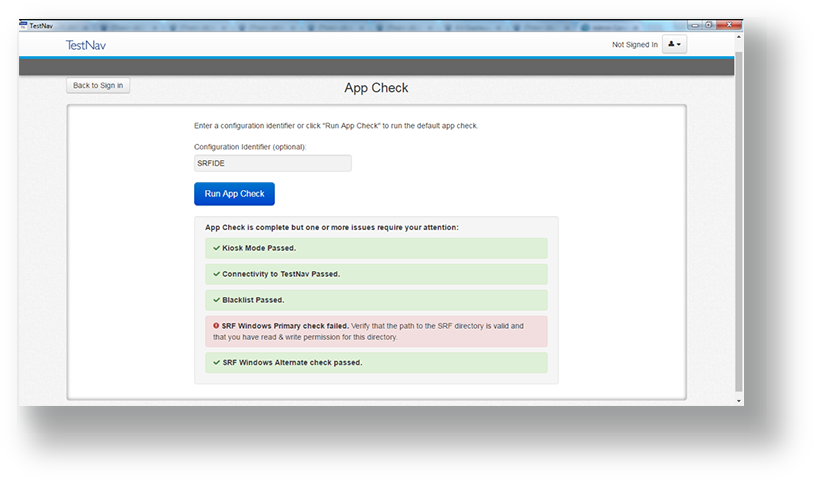Maximize the TestNav window
The width and height of the screenshot is (815, 481).
(x=708, y=25)
